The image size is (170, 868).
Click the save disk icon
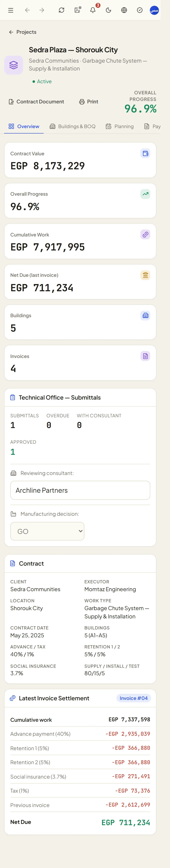[77, 10]
